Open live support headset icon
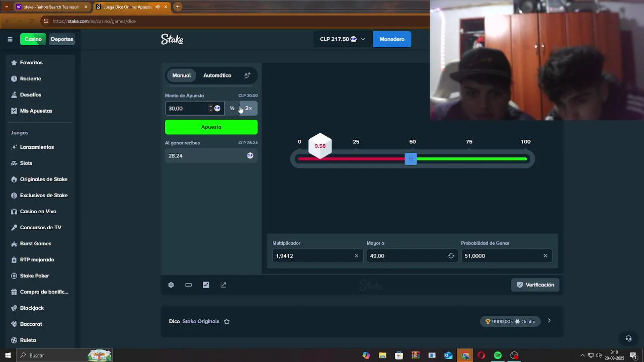This screenshot has height=362, width=644. [628, 338]
